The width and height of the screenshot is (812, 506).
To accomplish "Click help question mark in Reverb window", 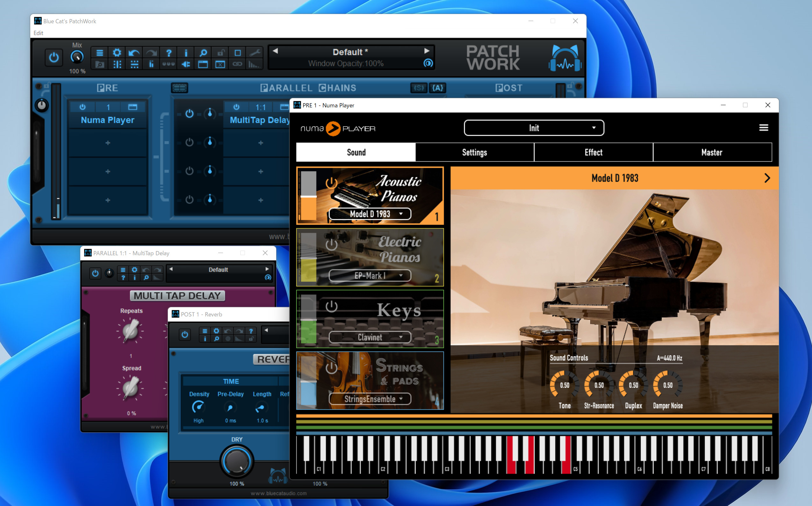I will click(251, 331).
